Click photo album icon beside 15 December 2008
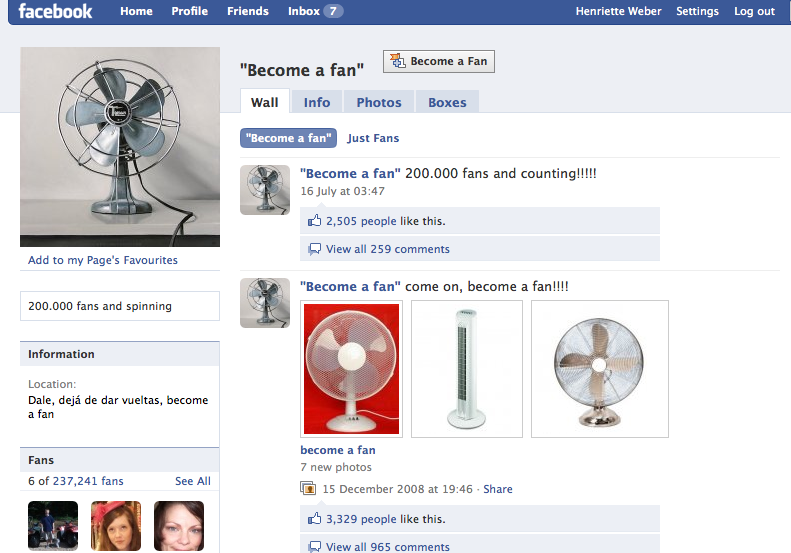Viewport: 791px width, 553px height. point(308,488)
